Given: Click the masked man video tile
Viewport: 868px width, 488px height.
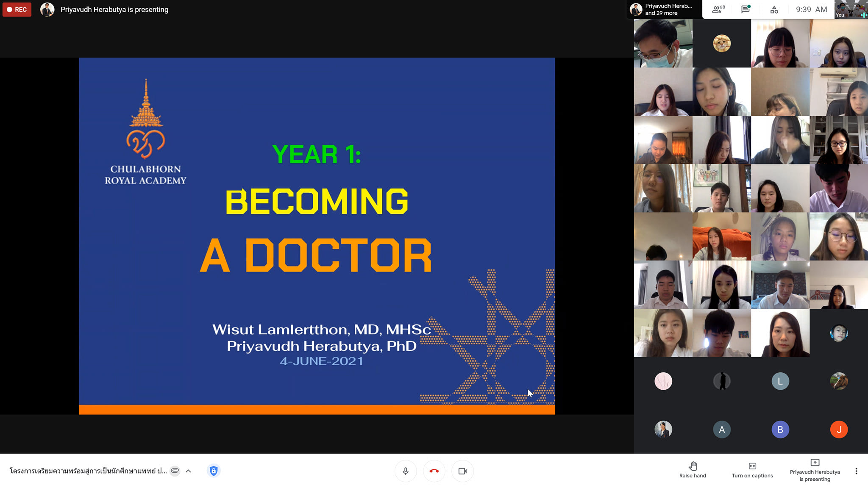Looking at the screenshot, I should click(x=663, y=43).
